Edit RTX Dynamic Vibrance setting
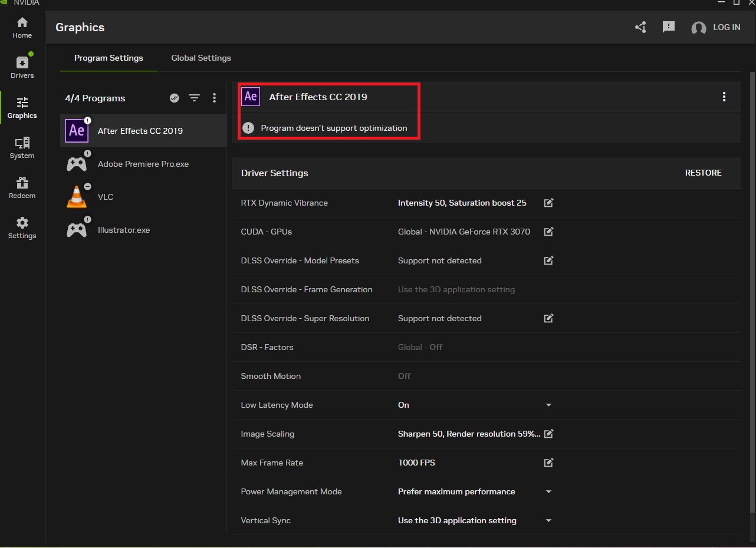 (548, 203)
